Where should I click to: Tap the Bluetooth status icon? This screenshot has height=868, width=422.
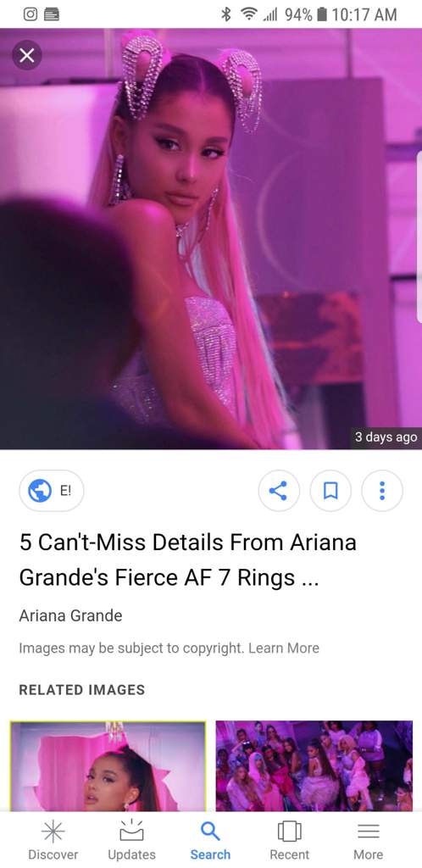pos(225,14)
